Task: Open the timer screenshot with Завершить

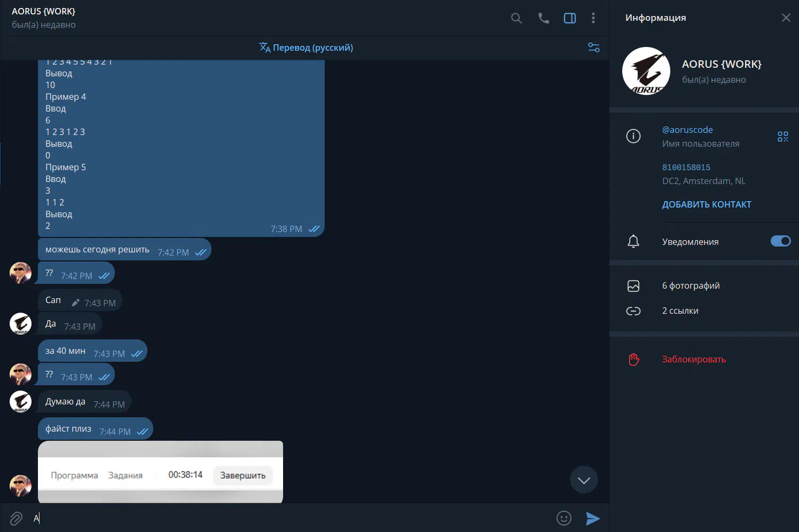Action: point(160,472)
